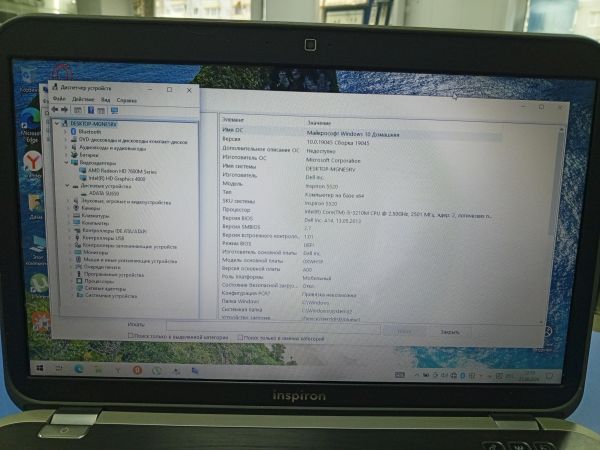Expand the Клавиатуры category arrow
Screen dimensions: 600x450
click(x=69, y=215)
